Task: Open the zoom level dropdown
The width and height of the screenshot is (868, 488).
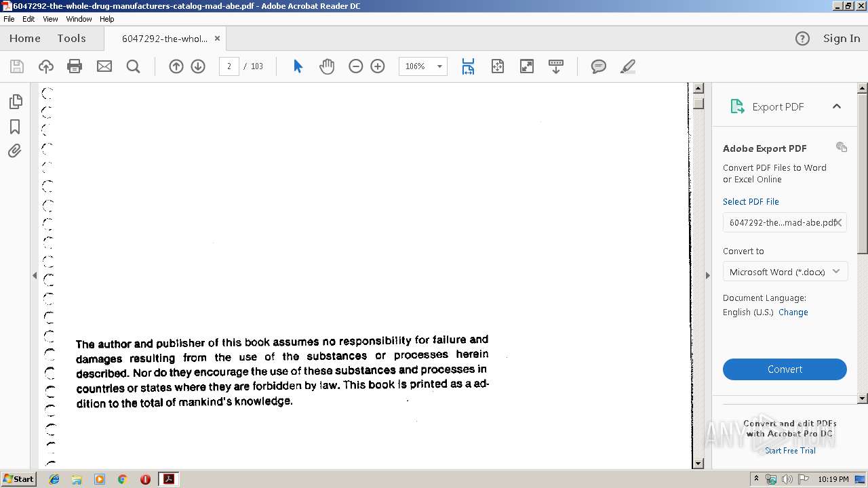Action: (439, 66)
